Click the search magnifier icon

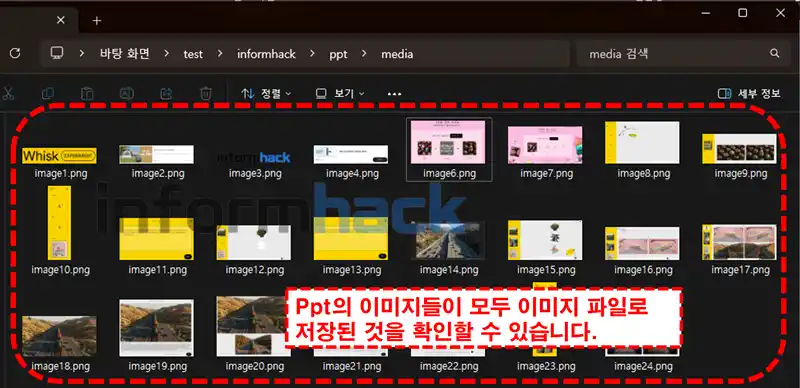coord(774,53)
